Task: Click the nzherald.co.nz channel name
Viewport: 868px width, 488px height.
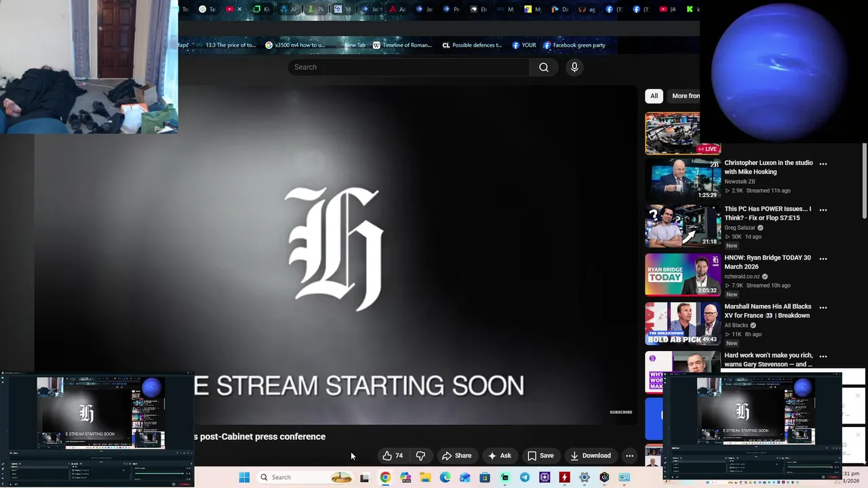Action: tap(742, 277)
